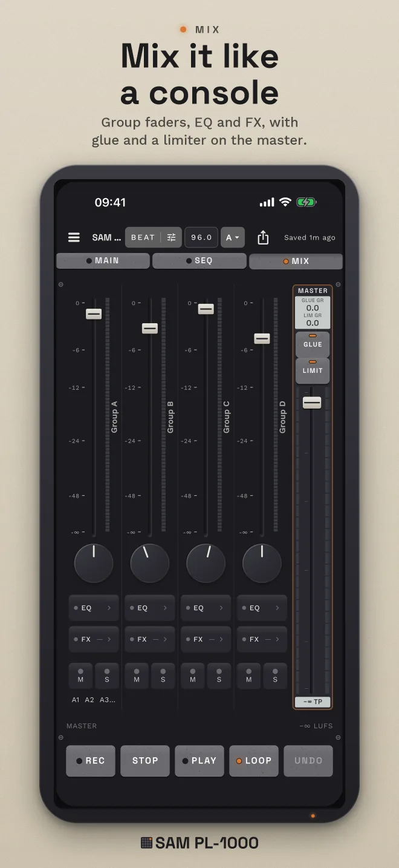Viewport: 399px width, 868px height.
Task: Click the cellular signal bars icon
Action: [x=267, y=203]
